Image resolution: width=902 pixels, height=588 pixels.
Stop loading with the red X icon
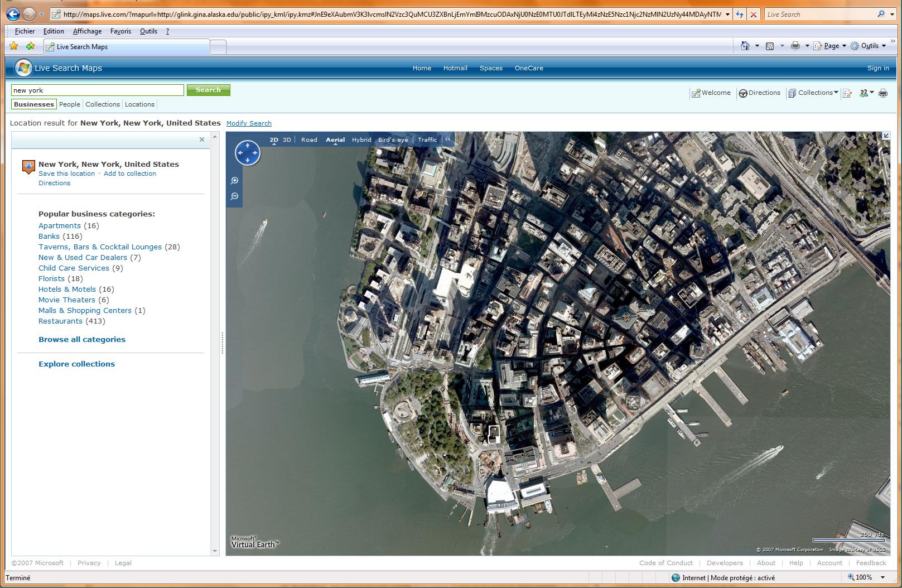pyautogui.click(x=754, y=15)
